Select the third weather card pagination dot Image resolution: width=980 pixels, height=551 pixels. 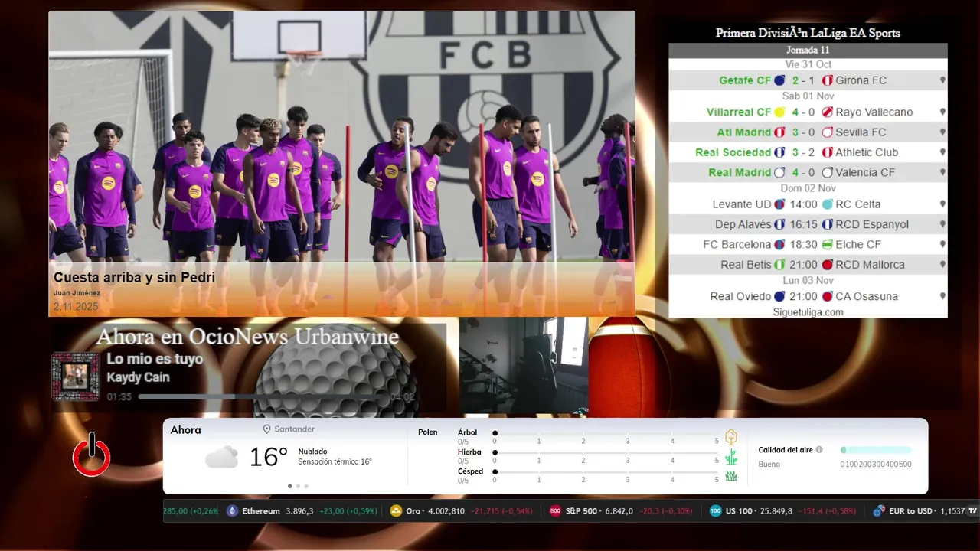(306, 486)
